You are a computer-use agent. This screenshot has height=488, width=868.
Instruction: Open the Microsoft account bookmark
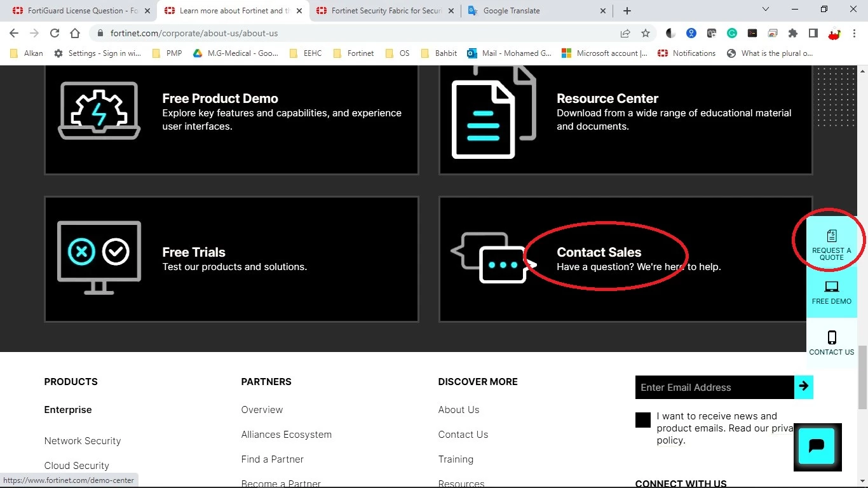click(x=605, y=53)
